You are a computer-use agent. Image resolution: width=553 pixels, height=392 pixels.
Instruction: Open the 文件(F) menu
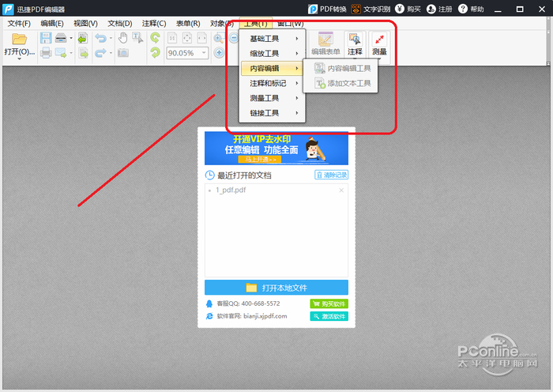click(19, 23)
